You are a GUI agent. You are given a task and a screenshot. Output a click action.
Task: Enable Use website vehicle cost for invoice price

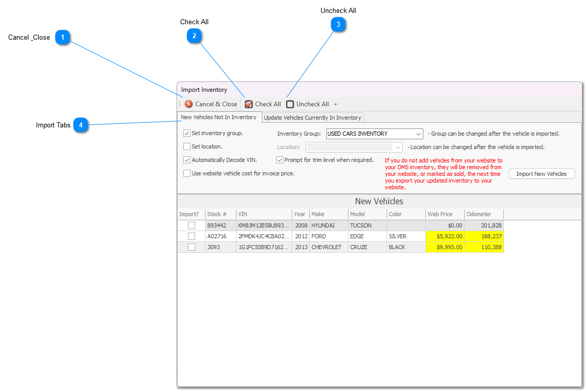pyautogui.click(x=187, y=173)
